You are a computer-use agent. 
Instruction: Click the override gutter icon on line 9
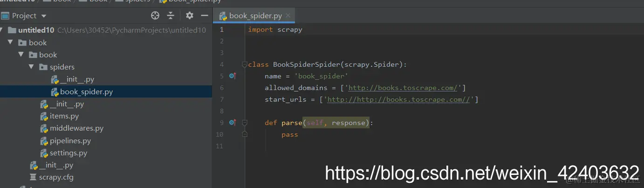click(233, 122)
